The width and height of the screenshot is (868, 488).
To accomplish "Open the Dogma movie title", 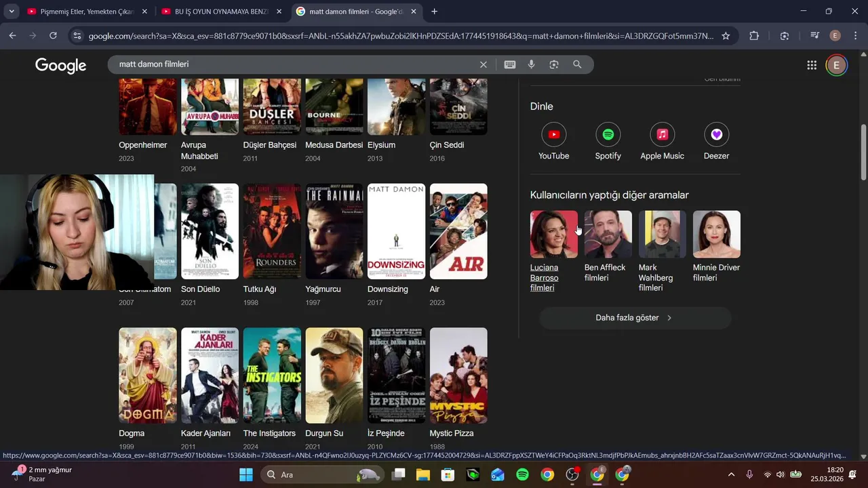I will [132, 433].
